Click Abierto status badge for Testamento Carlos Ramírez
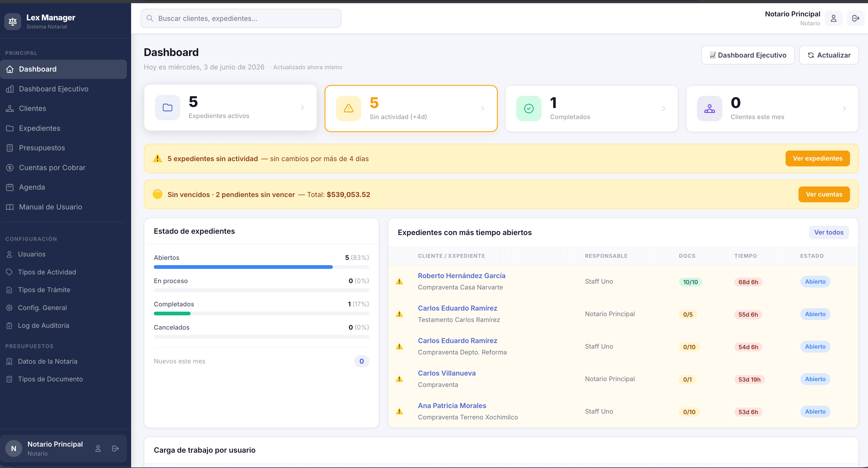868x468 pixels. [815, 314]
